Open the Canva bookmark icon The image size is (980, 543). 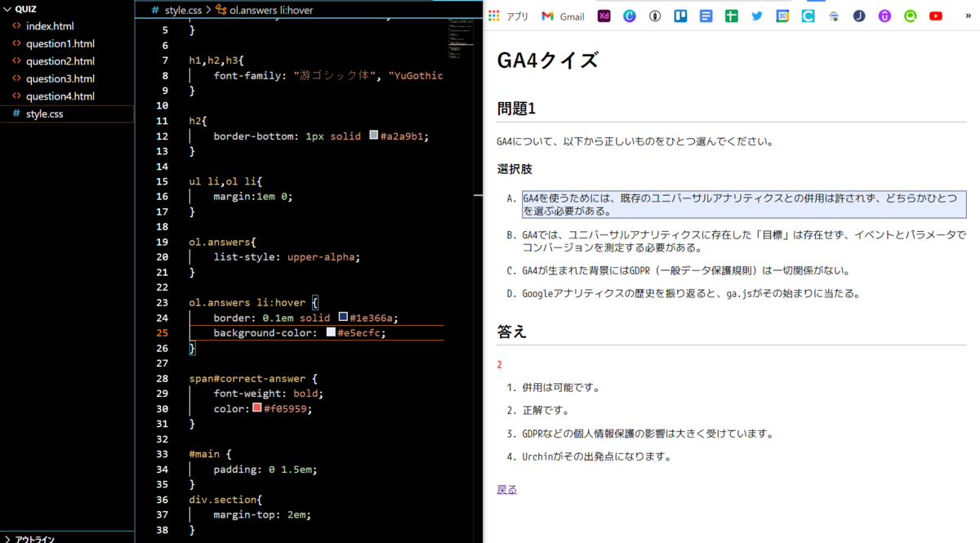[630, 16]
